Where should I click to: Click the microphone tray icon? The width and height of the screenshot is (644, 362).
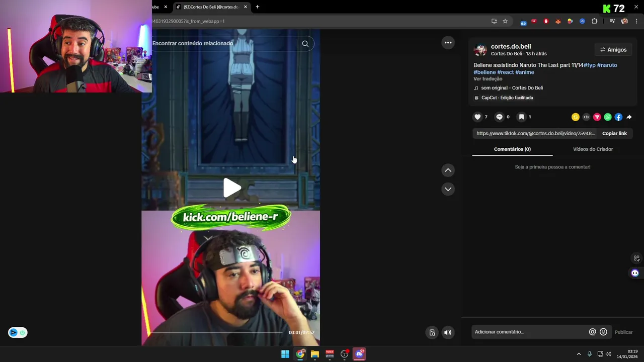tap(590, 354)
